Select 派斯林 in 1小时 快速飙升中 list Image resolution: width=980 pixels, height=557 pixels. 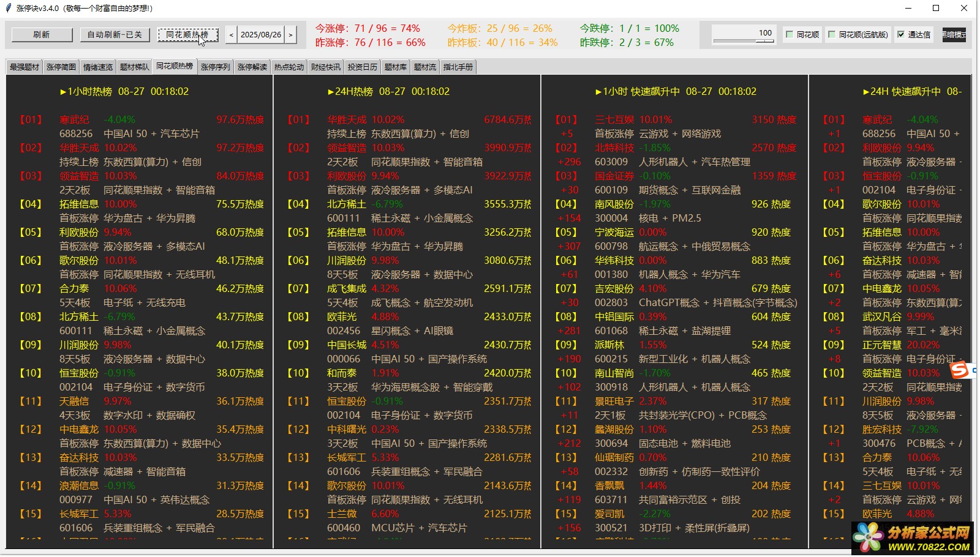tap(609, 345)
